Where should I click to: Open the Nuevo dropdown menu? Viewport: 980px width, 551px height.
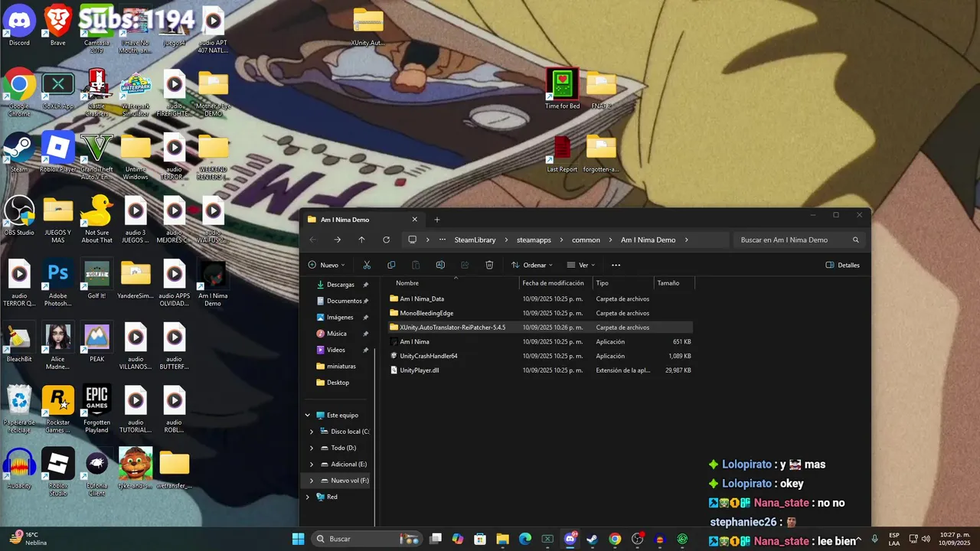tap(326, 265)
